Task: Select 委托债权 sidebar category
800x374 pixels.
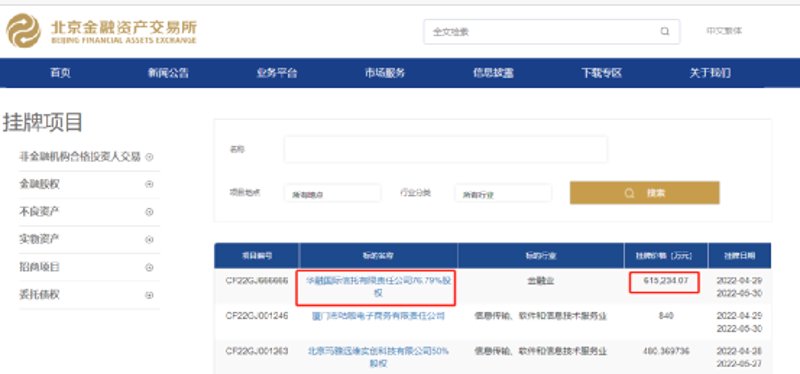Action: click(39, 295)
